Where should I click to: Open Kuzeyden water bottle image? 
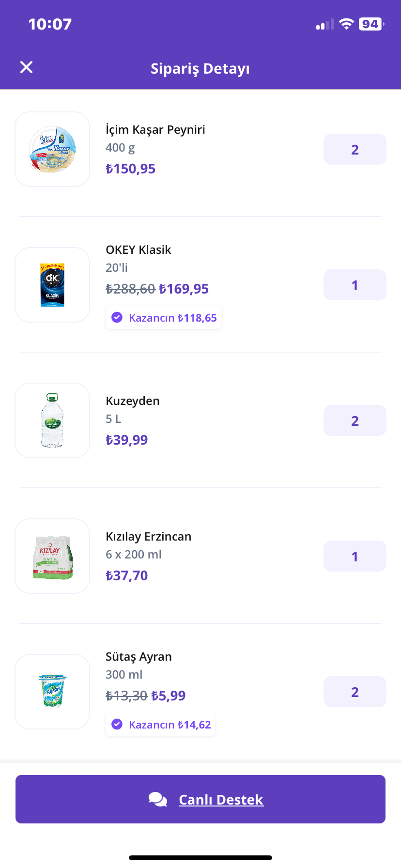pos(52,420)
